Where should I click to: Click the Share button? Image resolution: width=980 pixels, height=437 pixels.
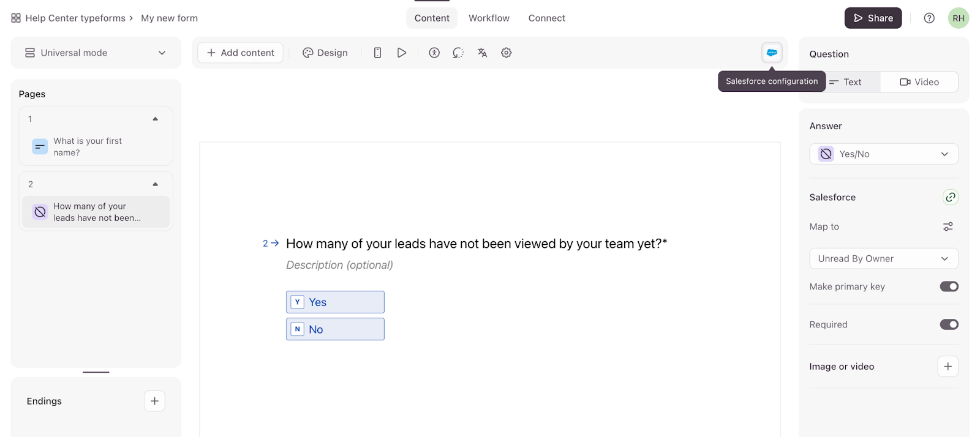[x=873, y=18]
